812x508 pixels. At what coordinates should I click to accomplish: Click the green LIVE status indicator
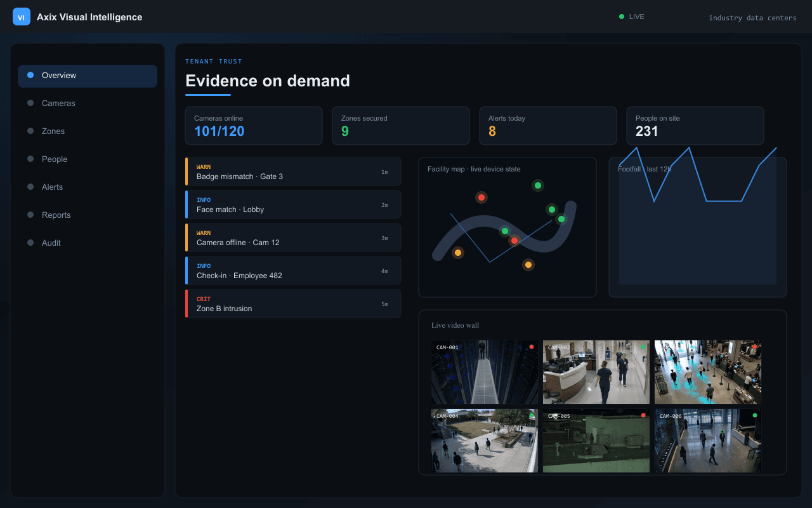pos(622,17)
